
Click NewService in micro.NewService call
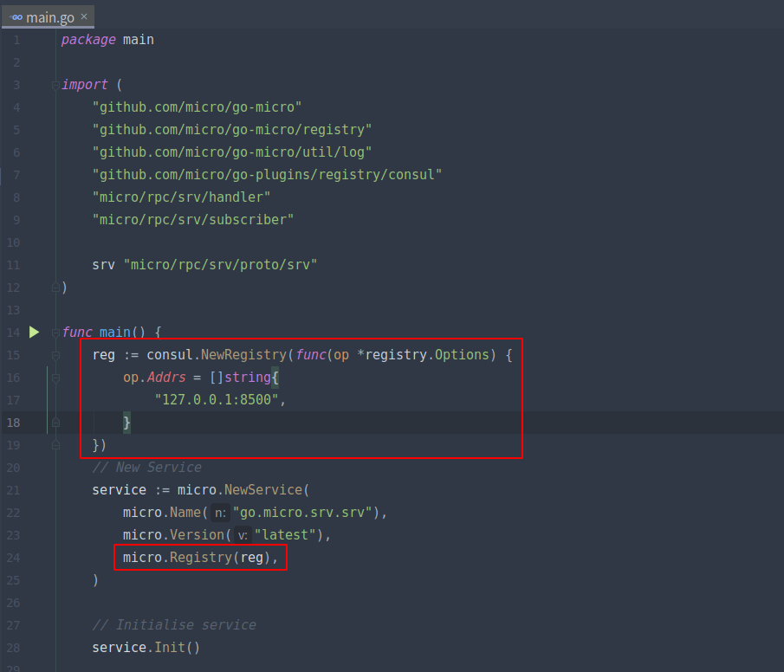(263, 489)
